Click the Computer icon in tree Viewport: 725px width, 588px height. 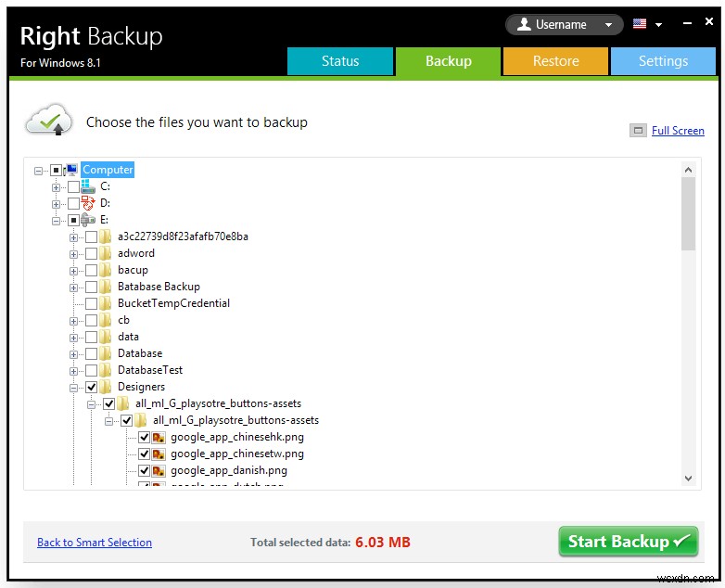[71, 170]
